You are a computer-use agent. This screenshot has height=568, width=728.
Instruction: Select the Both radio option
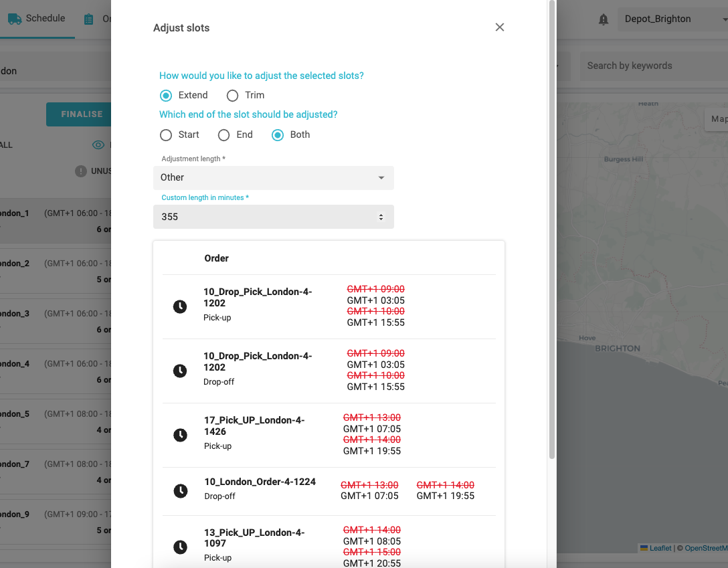click(x=277, y=135)
